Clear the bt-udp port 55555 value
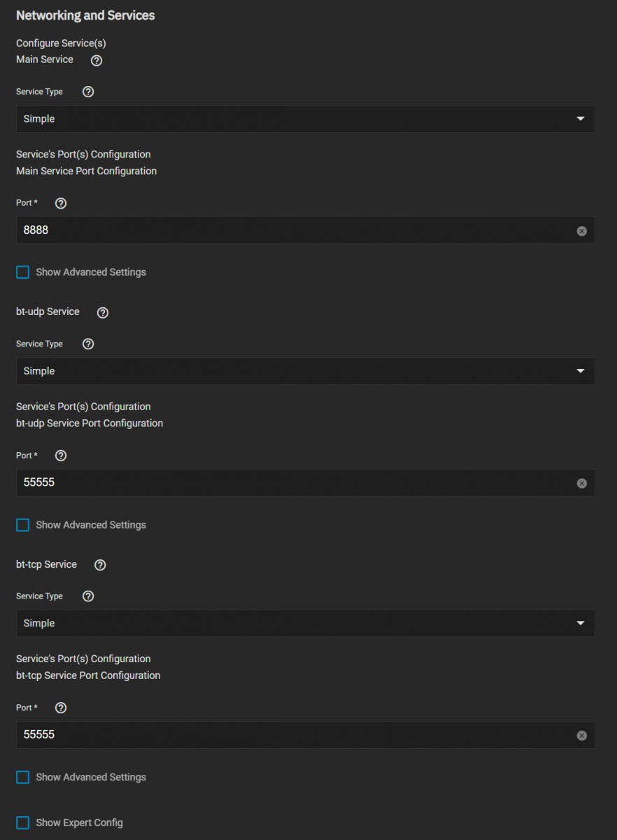617x840 pixels. pos(581,483)
